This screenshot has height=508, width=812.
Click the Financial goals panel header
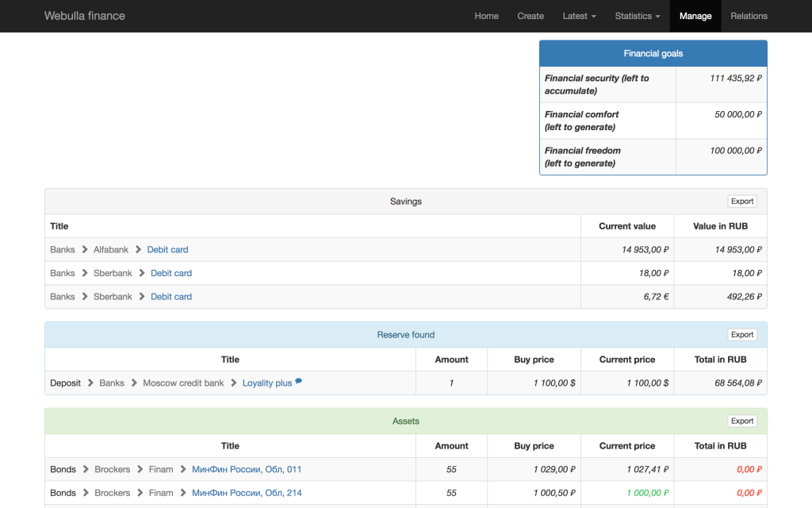[x=653, y=54]
